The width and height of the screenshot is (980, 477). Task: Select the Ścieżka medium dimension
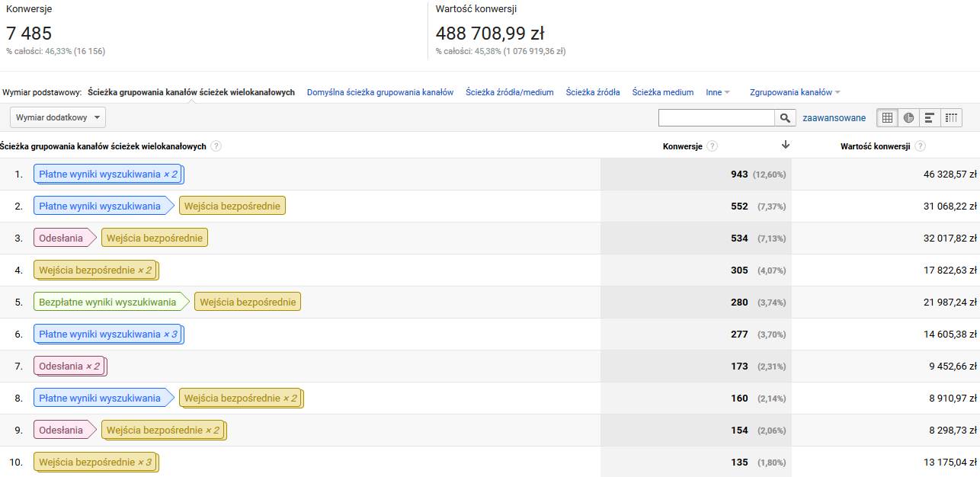(x=662, y=92)
